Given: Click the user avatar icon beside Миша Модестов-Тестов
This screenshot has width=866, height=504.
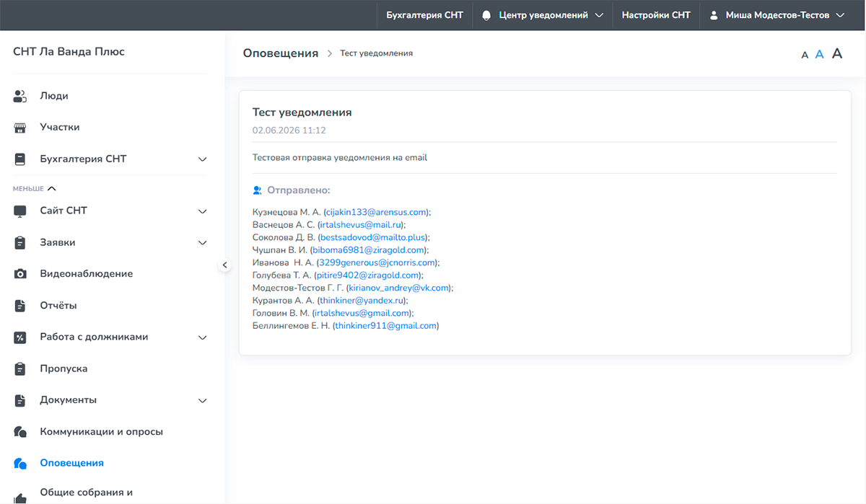Looking at the screenshot, I should (x=714, y=15).
